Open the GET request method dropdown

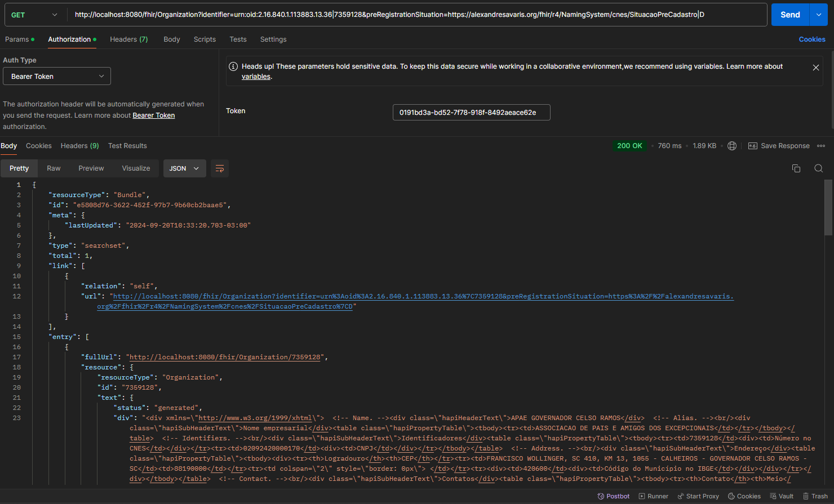pos(35,14)
